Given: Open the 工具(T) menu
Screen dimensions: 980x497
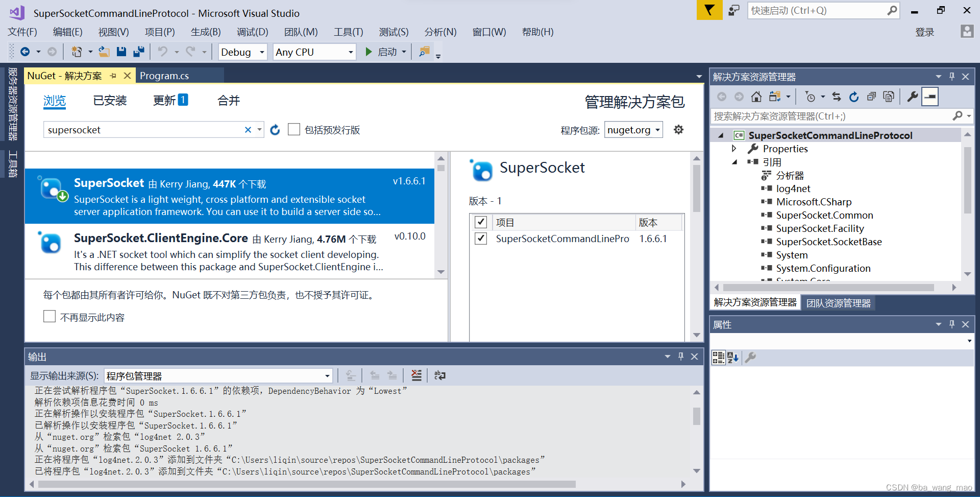Looking at the screenshot, I should 348,32.
